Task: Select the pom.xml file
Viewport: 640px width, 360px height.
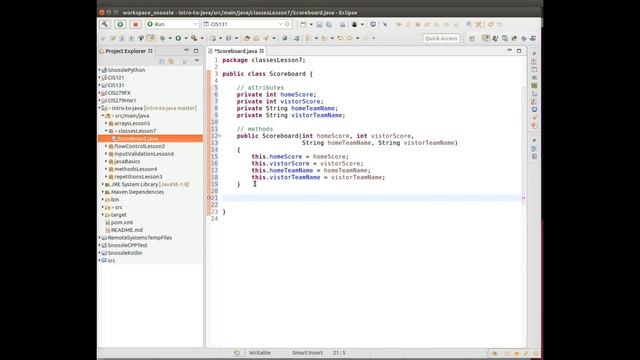Action: pyautogui.click(x=122, y=222)
